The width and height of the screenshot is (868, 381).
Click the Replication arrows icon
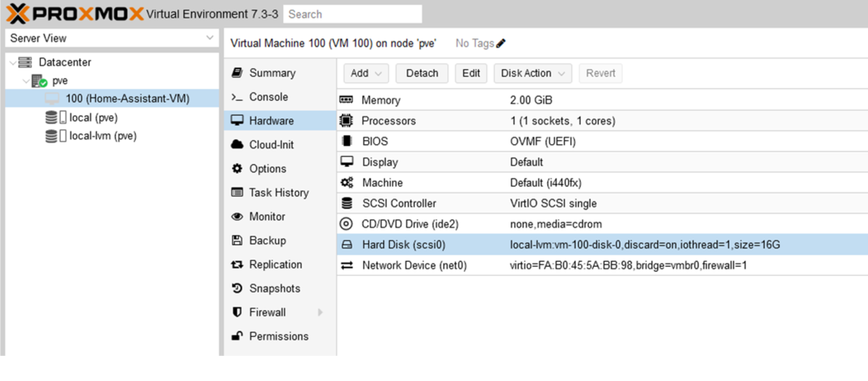coord(237,265)
